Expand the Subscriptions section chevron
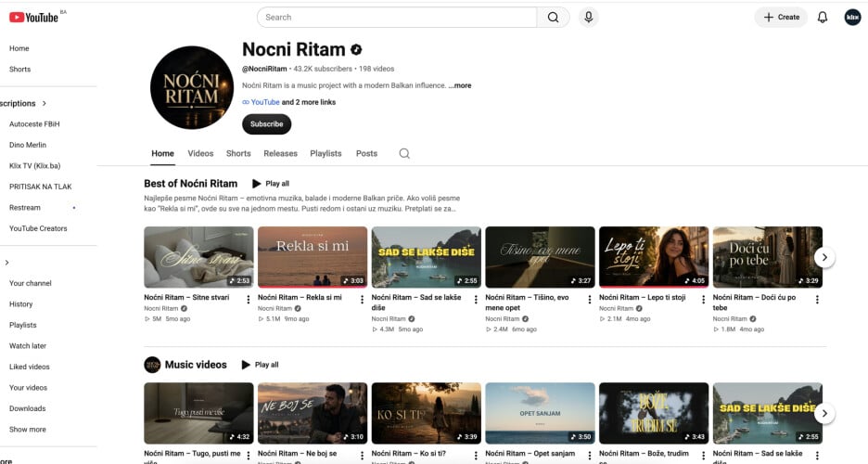This screenshot has width=868, height=464. tap(45, 104)
